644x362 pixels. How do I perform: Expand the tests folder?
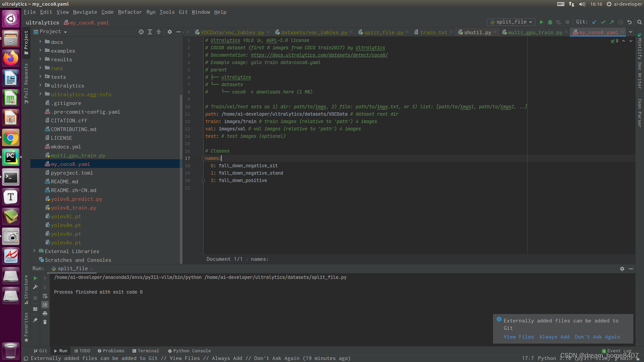(40, 76)
